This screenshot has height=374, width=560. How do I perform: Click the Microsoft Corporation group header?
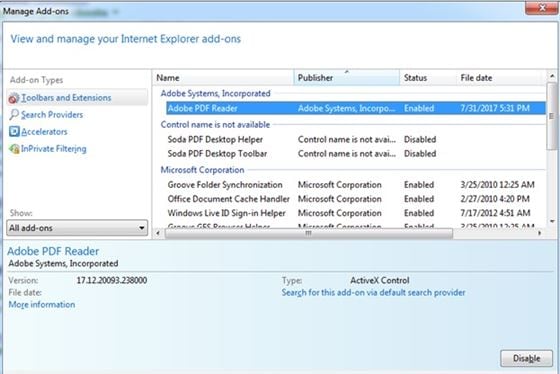point(202,170)
